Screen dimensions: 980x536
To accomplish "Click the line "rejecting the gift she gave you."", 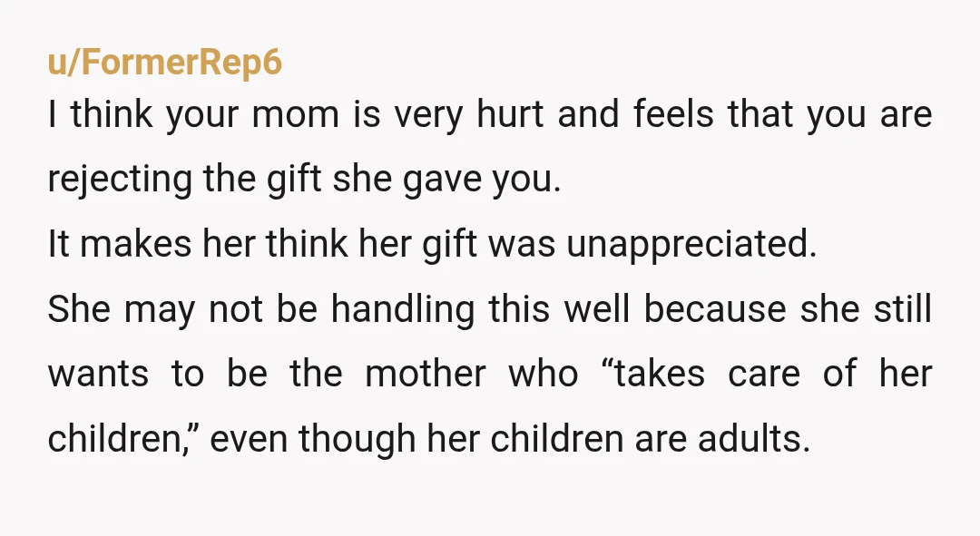I will [304, 179].
